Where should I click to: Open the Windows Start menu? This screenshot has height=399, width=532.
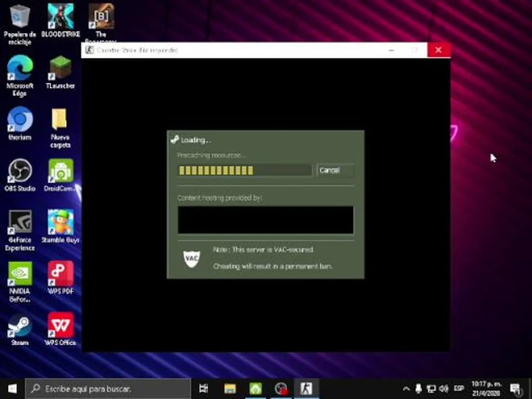point(12,389)
